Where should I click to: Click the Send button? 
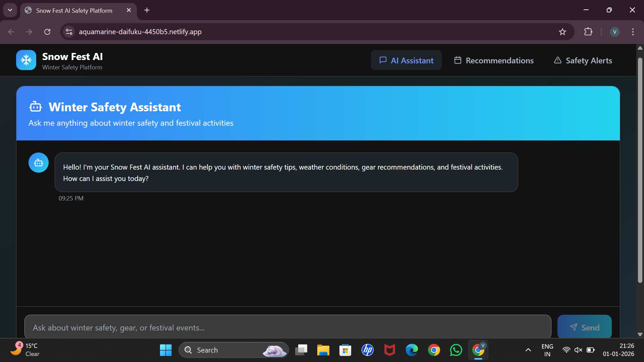tap(584, 327)
